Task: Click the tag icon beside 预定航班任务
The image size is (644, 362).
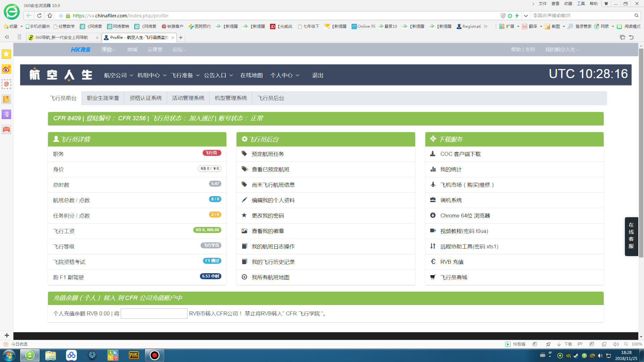Action: (245, 154)
